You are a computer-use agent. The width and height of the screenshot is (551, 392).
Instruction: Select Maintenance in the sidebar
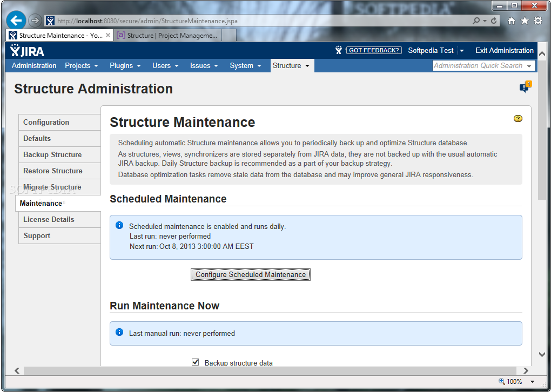[x=58, y=203]
